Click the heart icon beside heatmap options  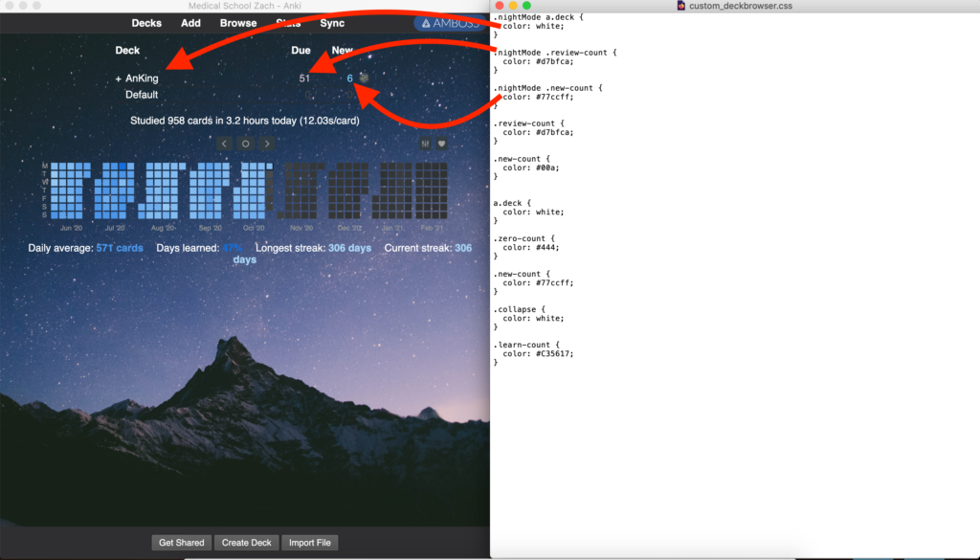pyautogui.click(x=441, y=144)
